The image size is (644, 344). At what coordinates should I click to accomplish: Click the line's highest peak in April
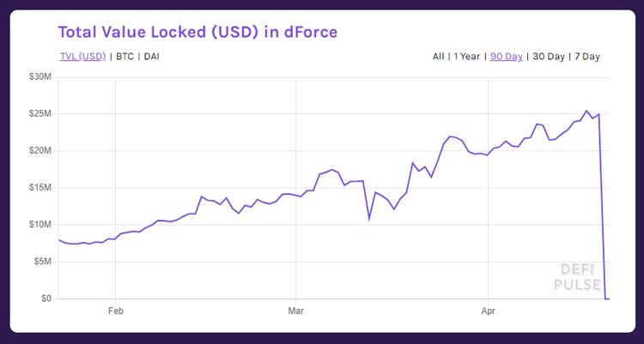586,111
